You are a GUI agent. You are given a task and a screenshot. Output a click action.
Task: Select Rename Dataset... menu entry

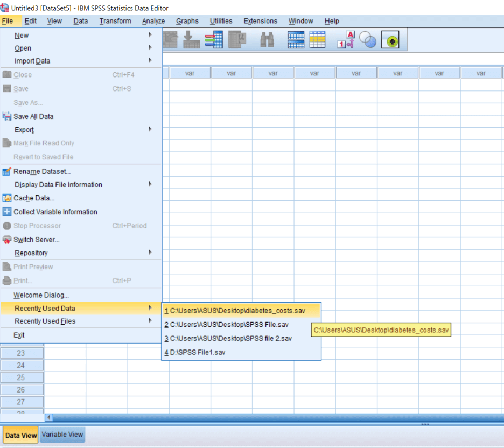42,171
